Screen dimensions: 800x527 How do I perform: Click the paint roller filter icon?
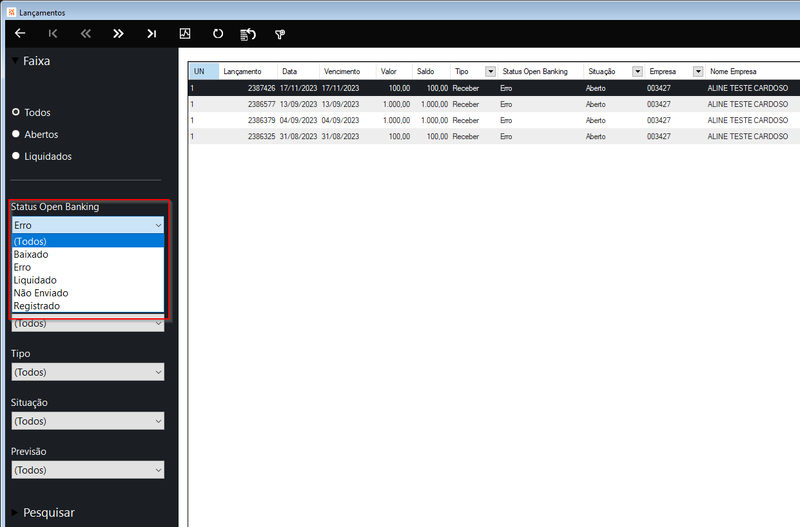[x=280, y=34]
